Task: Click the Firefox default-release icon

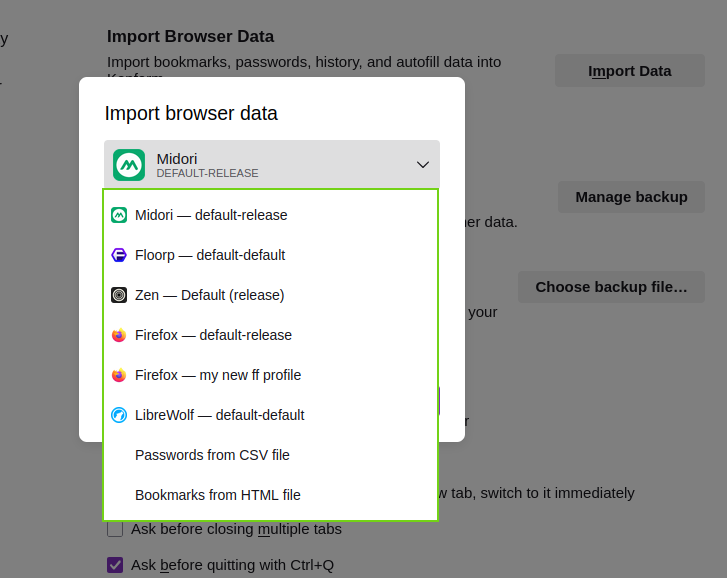Action: click(x=119, y=335)
